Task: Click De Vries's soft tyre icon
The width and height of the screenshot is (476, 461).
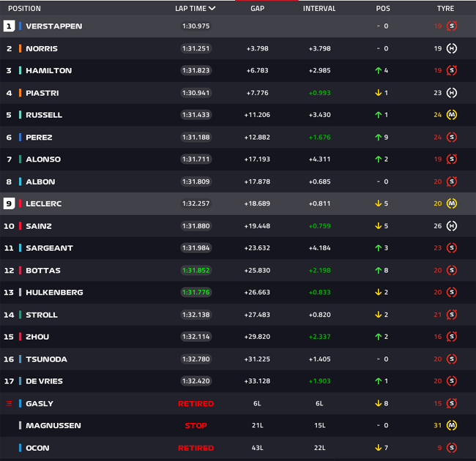Action: pos(452,381)
